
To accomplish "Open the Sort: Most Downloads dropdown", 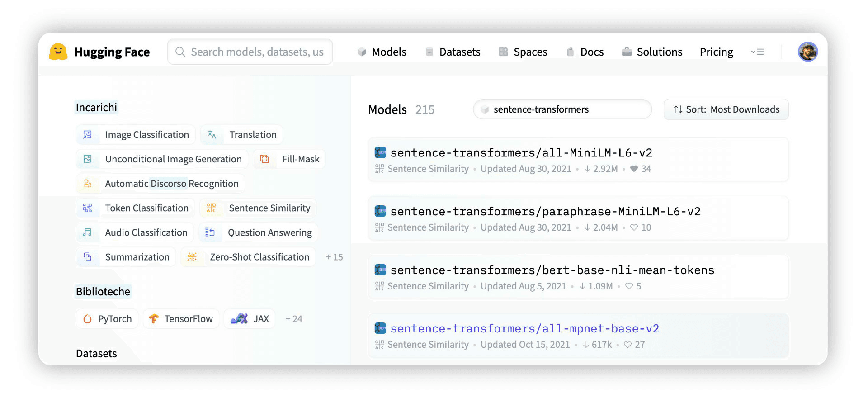I will click(x=726, y=109).
